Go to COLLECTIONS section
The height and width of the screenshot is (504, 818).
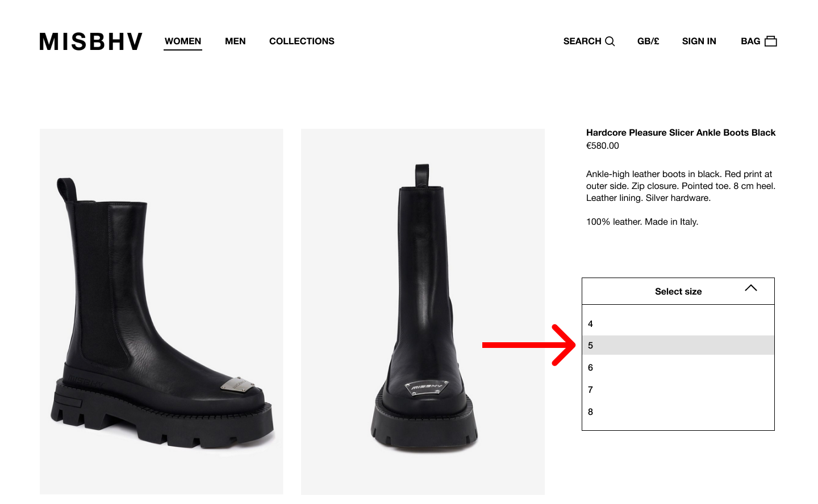click(302, 41)
